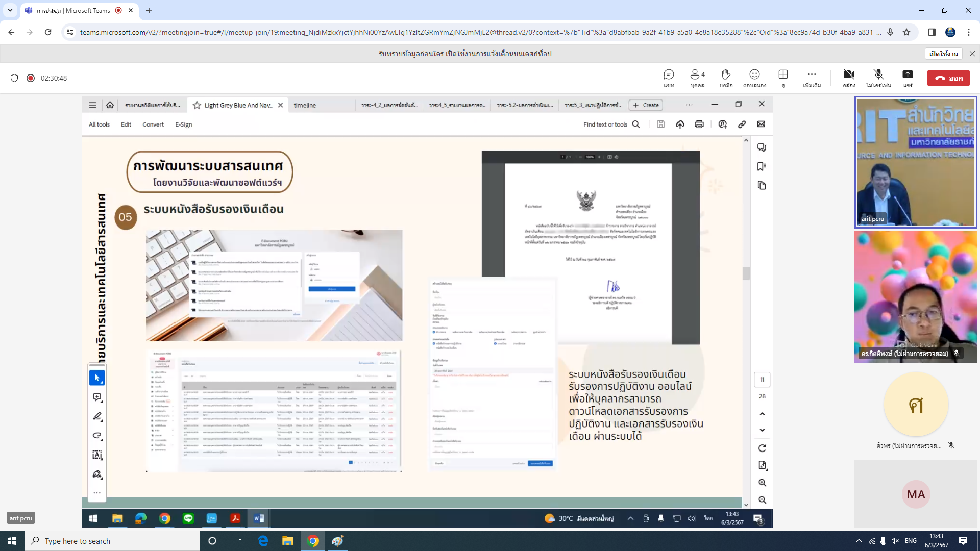Open the Chrome tab search dropdown
This screenshot has height=551, width=980.
pos(10,10)
